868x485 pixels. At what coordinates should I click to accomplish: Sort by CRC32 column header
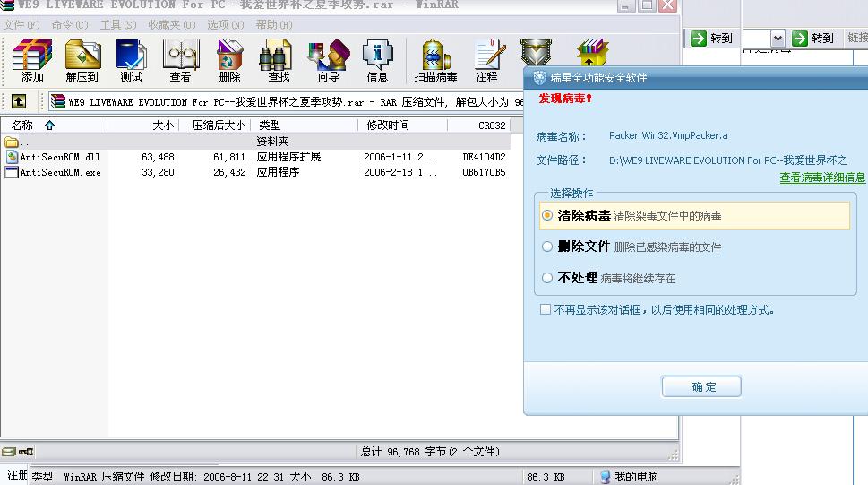(x=479, y=126)
